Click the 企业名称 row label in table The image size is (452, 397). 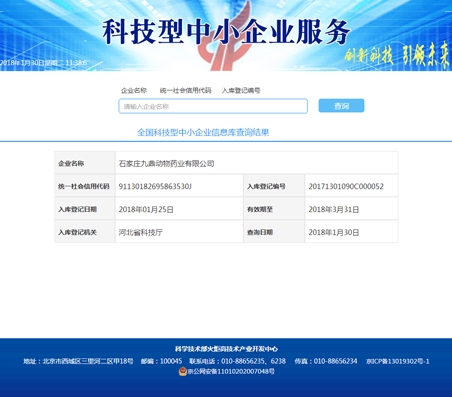coord(71,163)
